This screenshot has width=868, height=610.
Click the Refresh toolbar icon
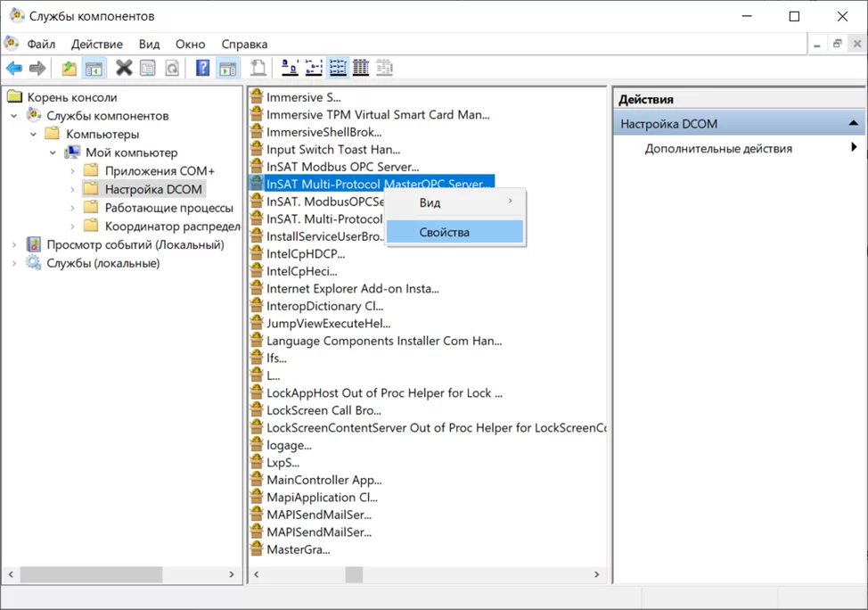click(172, 69)
